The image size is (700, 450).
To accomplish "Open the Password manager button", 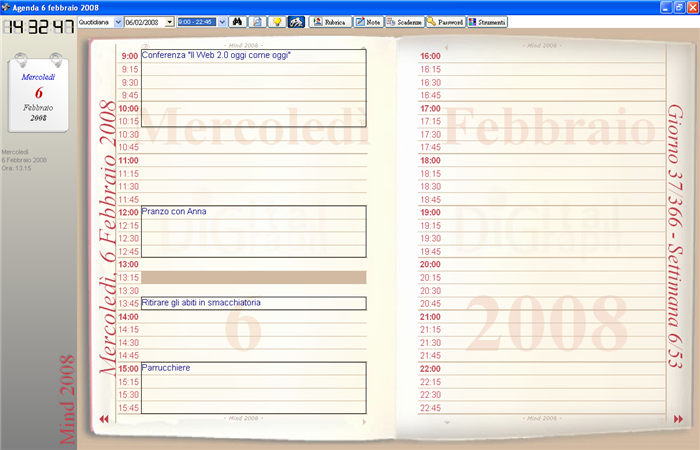I will pos(446,22).
